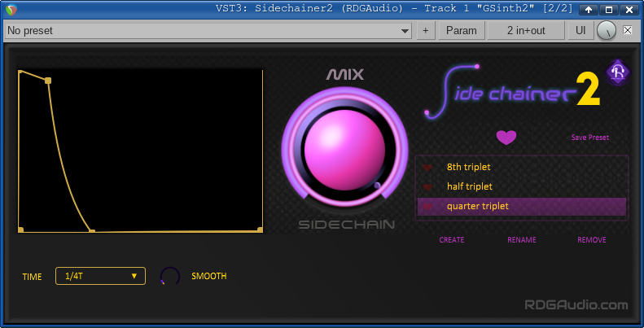This screenshot has height=328, width=644.
Task: Click REMOVE preset button
Action: click(x=592, y=240)
